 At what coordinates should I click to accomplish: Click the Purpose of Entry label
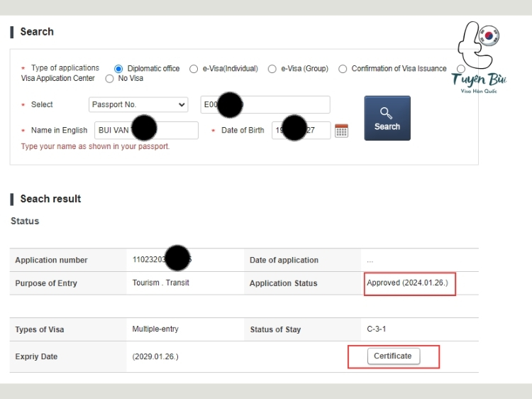(46, 283)
